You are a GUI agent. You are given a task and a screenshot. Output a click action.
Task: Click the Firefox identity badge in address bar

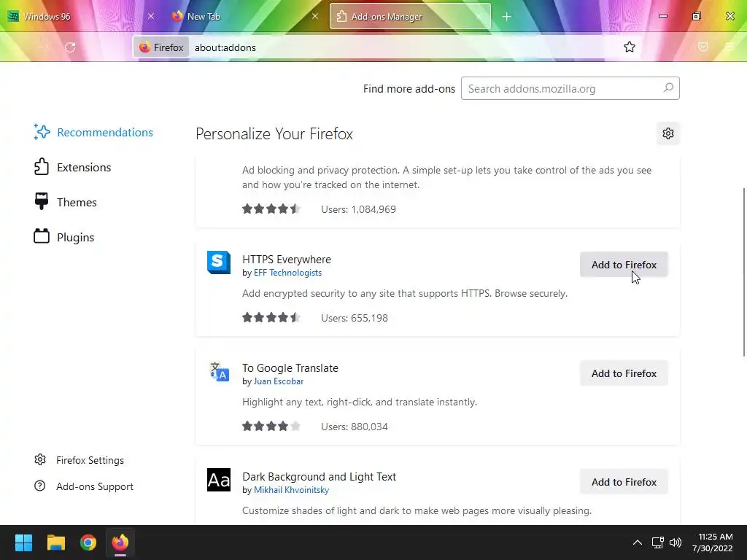161,47
